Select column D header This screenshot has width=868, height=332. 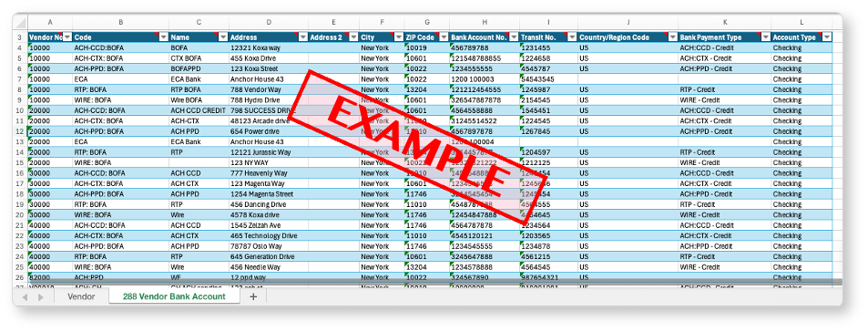point(269,22)
